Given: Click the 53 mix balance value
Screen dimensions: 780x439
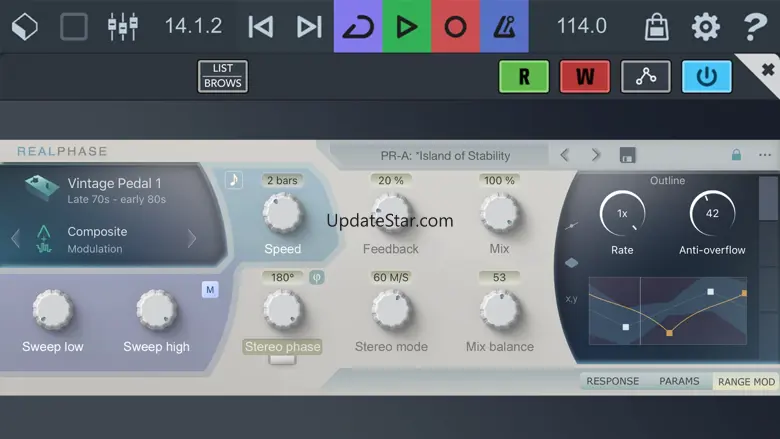Looking at the screenshot, I should pyautogui.click(x=499, y=277).
